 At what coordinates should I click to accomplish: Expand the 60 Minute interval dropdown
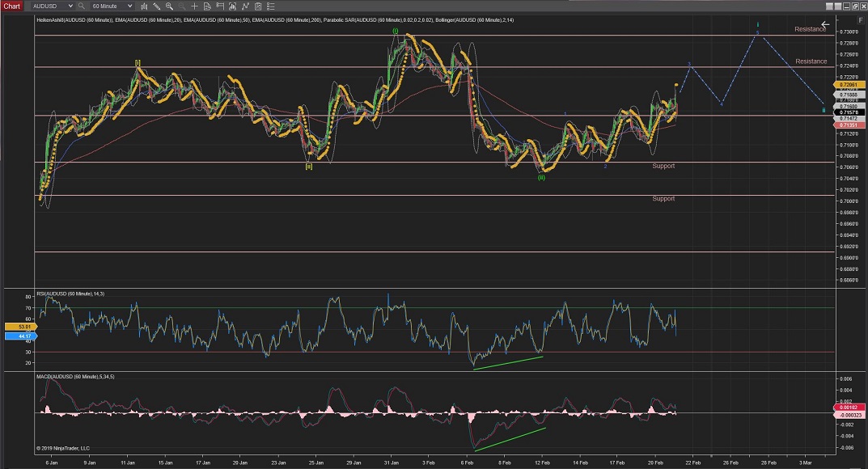click(129, 6)
